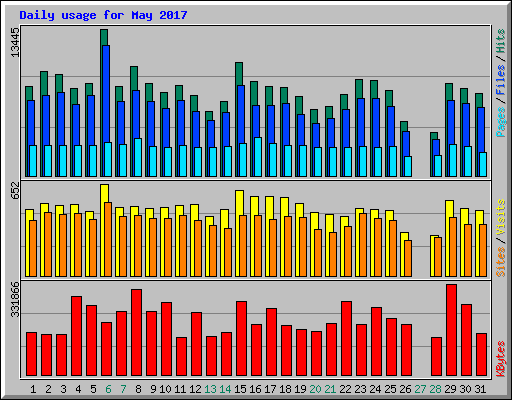The height and width of the screenshot is (400, 512).
Task: Click the blue files bar for day 6
Action: coord(106,93)
